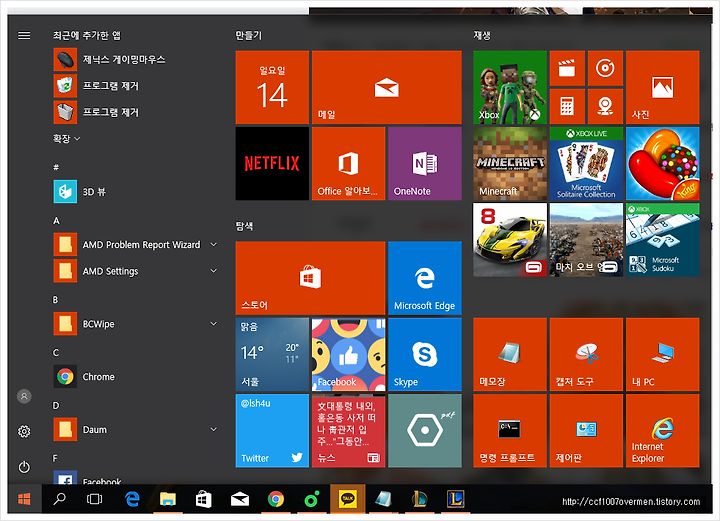Click the B letter header
The width and height of the screenshot is (720, 521).
56,300
